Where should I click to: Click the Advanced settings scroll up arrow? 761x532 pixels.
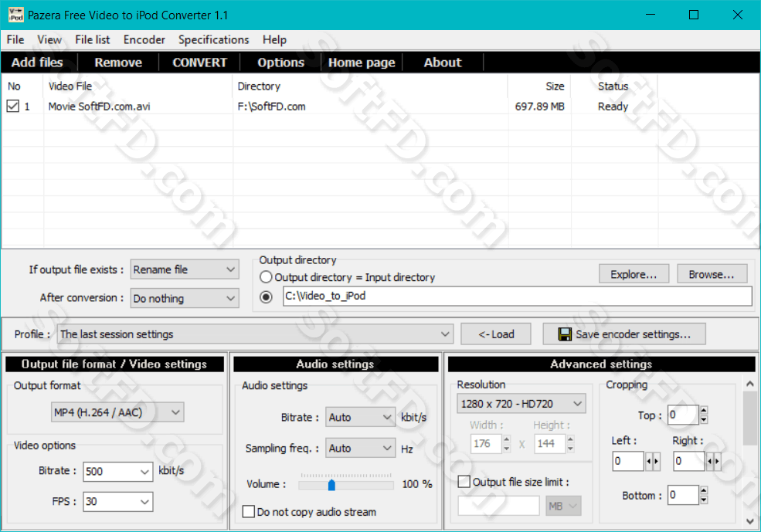(x=750, y=384)
